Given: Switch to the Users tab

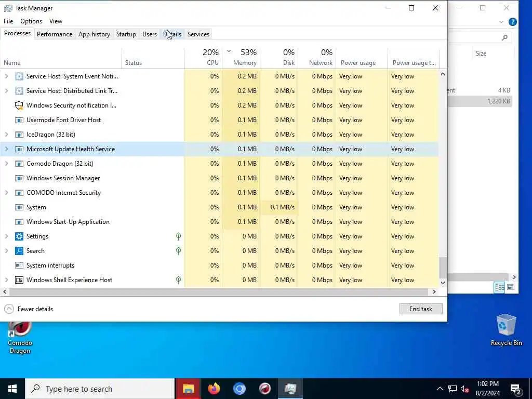Looking at the screenshot, I should tap(150, 34).
